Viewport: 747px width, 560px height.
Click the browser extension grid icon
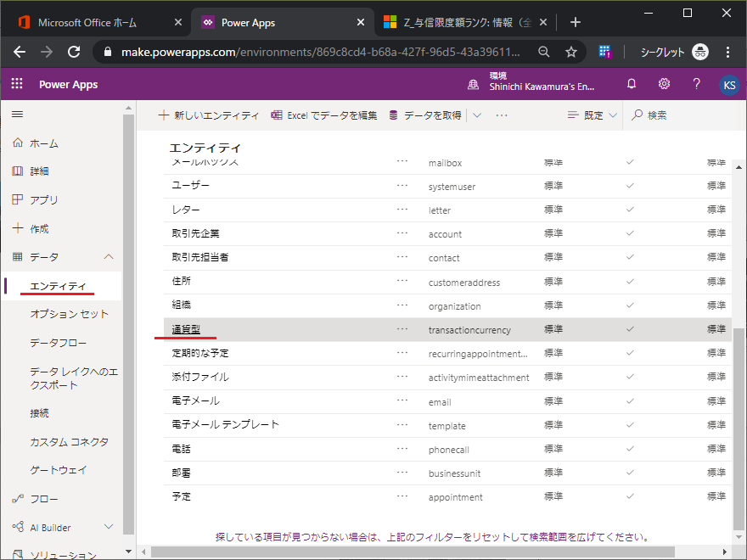[x=605, y=52]
